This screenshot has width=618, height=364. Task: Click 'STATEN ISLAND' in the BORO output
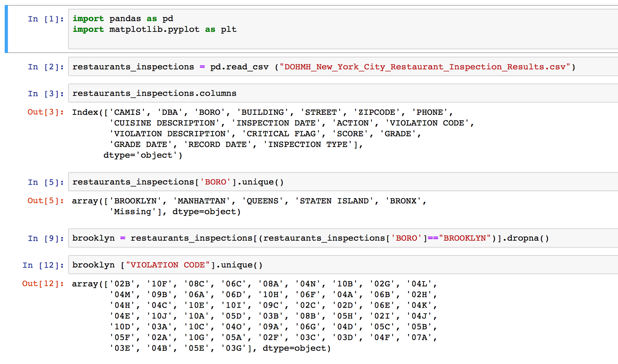[334, 201]
